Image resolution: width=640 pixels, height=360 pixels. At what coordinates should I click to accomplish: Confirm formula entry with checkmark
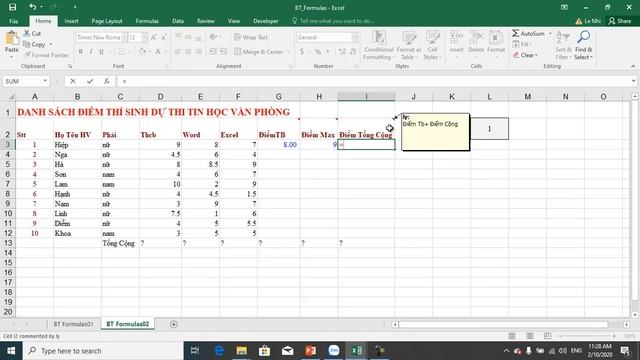(x=90, y=81)
